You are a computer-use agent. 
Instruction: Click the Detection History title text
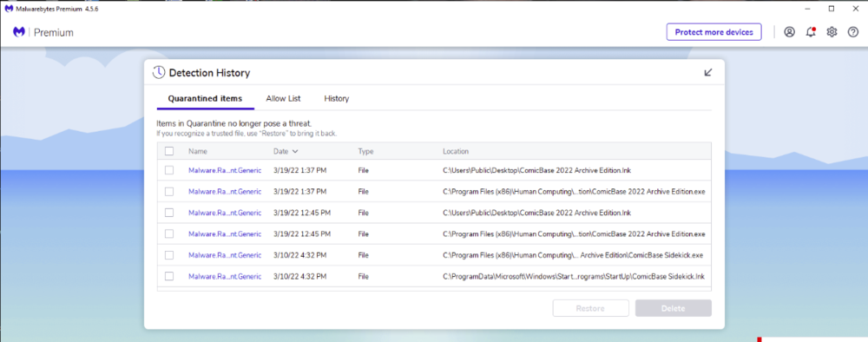click(209, 73)
